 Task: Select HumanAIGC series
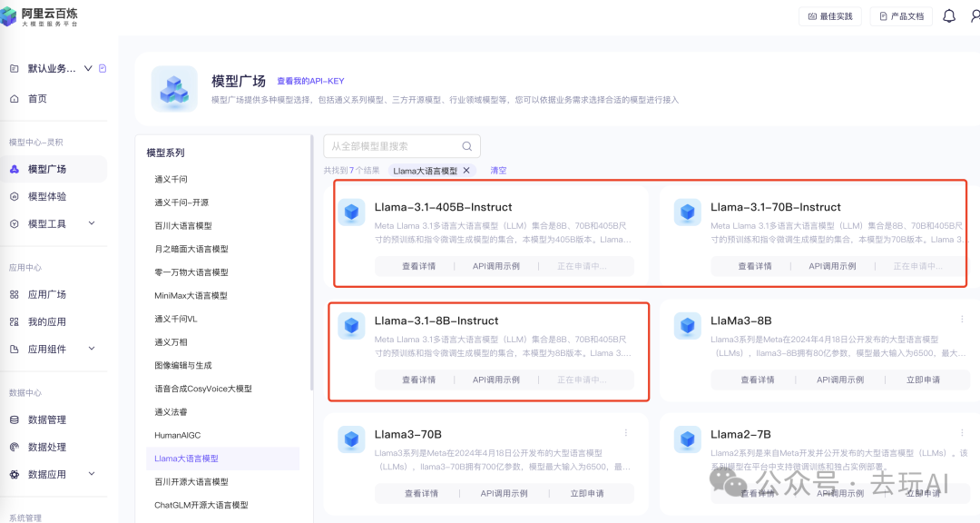(178, 435)
